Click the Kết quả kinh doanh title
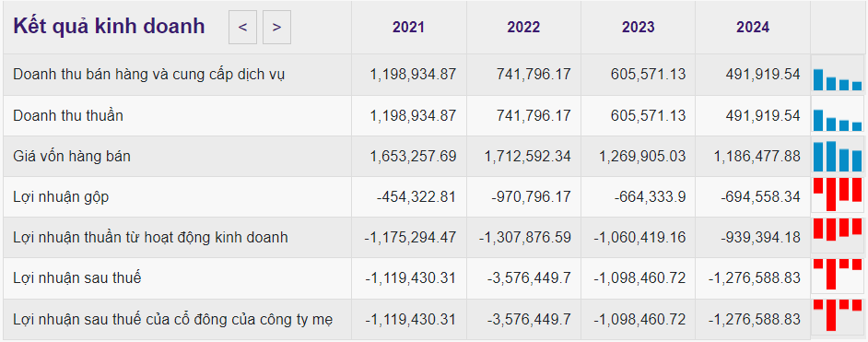 pyautogui.click(x=109, y=27)
